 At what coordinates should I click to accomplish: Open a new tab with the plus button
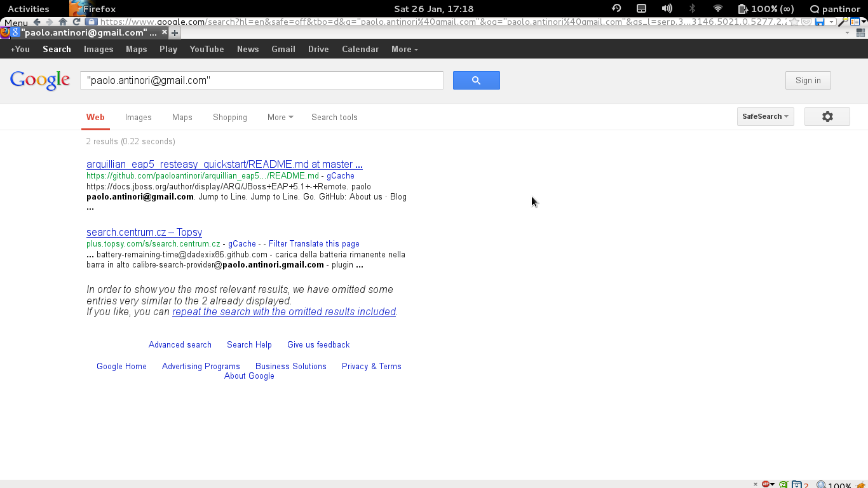pos(175,32)
